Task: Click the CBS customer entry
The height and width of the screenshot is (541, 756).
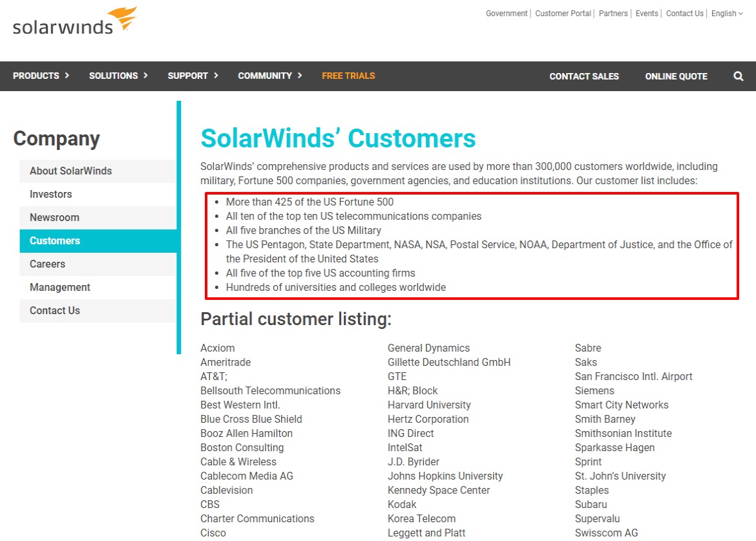Action: point(210,504)
